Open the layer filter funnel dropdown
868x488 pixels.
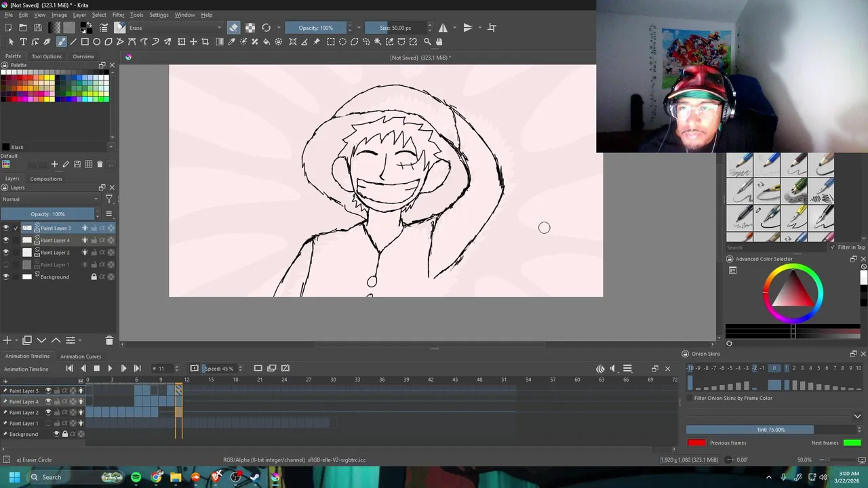tap(108, 199)
